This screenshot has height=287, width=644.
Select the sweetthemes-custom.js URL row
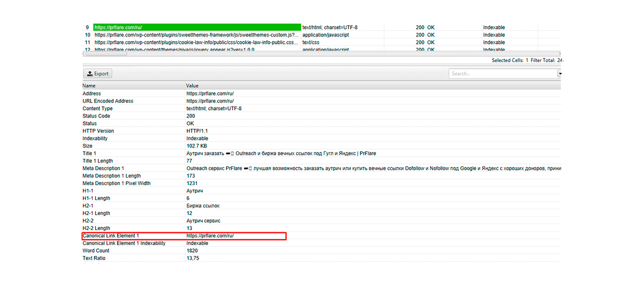click(x=196, y=35)
